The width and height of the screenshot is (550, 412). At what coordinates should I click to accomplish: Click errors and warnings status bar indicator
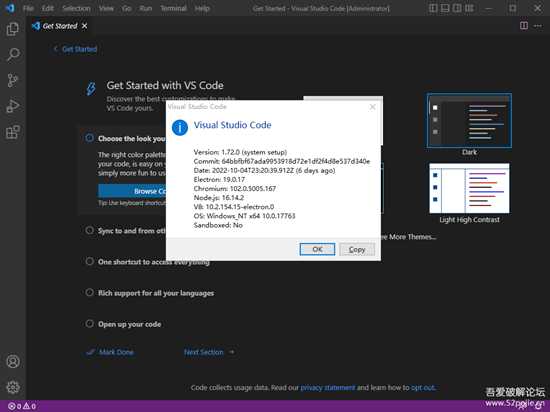pyautogui.click(x=22, y=406)
